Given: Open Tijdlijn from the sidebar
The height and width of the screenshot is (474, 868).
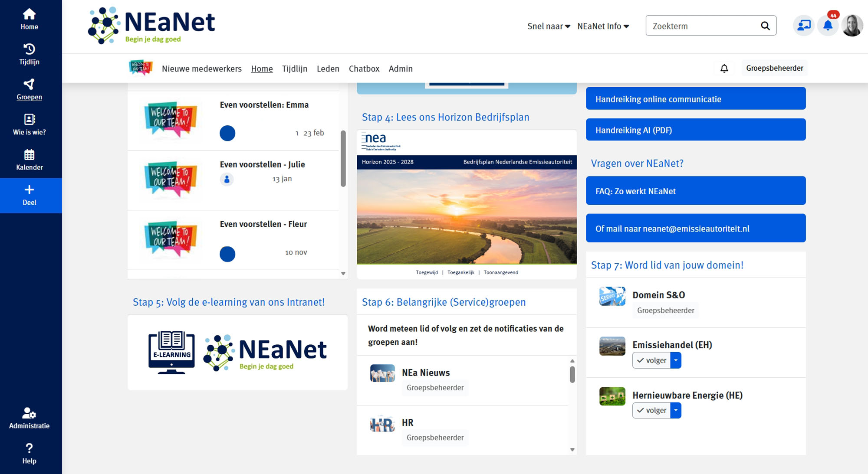Looking at the screenshot, I should coord(29,55).
